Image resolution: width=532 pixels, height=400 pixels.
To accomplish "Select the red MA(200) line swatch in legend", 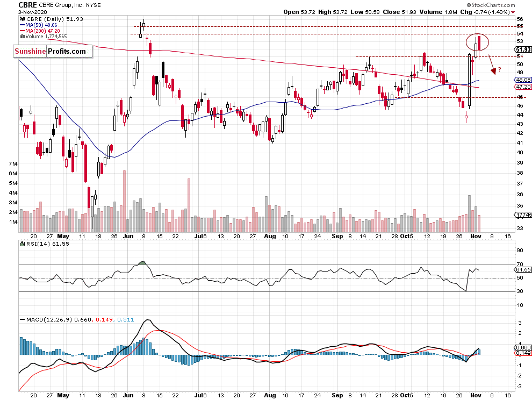I will [23, 31].
